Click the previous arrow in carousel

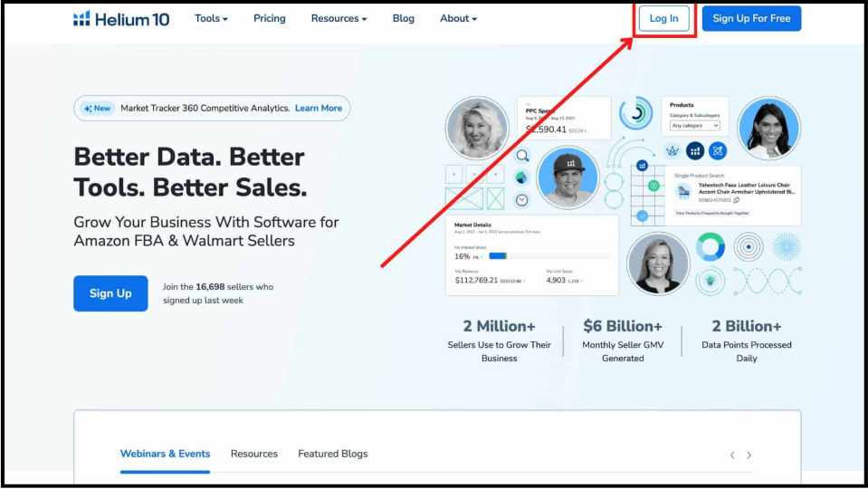click(731, 455)
